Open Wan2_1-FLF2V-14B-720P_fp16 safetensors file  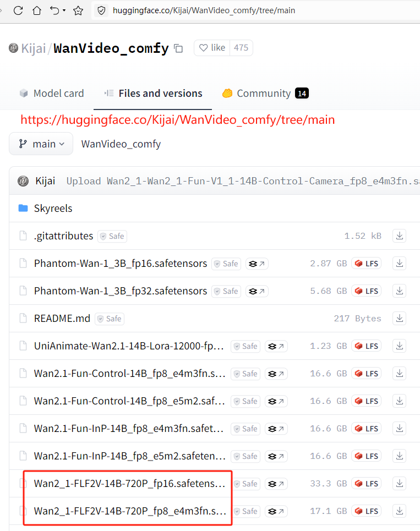point(129,484)
